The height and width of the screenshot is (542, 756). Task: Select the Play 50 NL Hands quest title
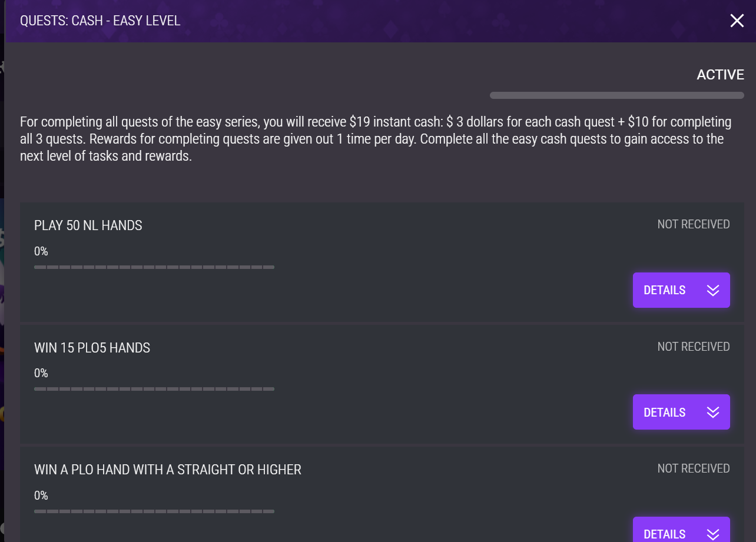click(88, 225)
